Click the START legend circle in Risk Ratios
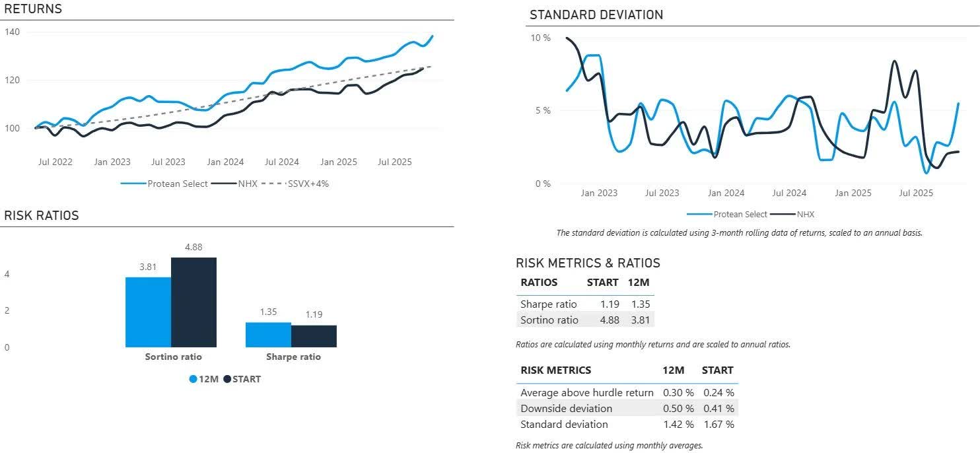This screenshot has width=980, height=453. pos(228,379)
